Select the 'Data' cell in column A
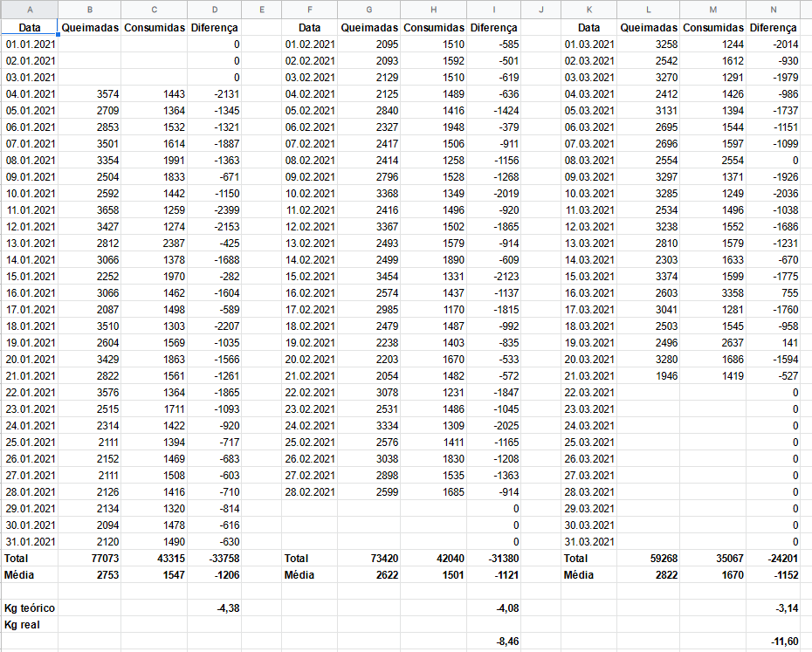The image size is (812, 652). pos(29,28)
